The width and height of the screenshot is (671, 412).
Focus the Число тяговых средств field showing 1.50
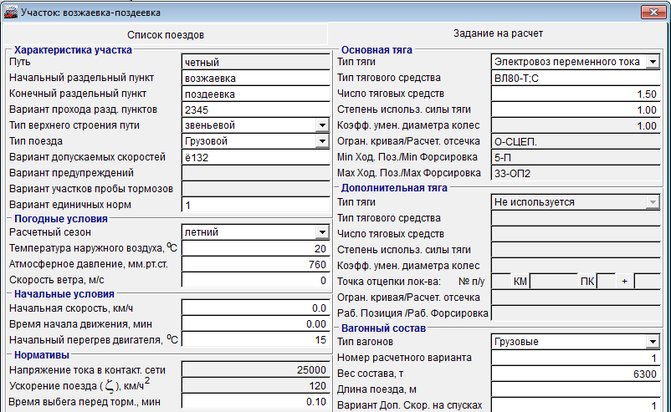[575, 94]
